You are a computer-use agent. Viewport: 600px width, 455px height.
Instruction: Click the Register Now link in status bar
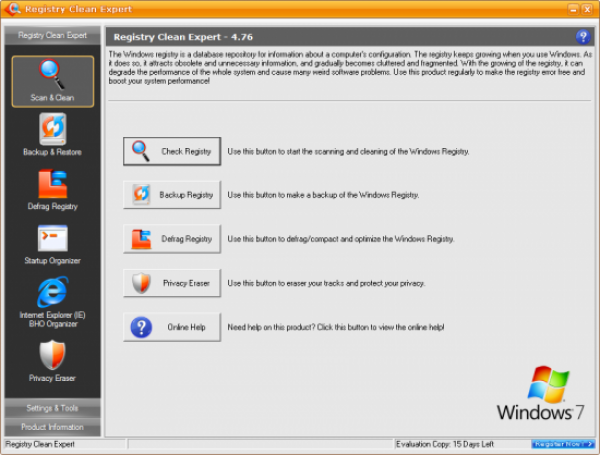[x=563, y=444]
